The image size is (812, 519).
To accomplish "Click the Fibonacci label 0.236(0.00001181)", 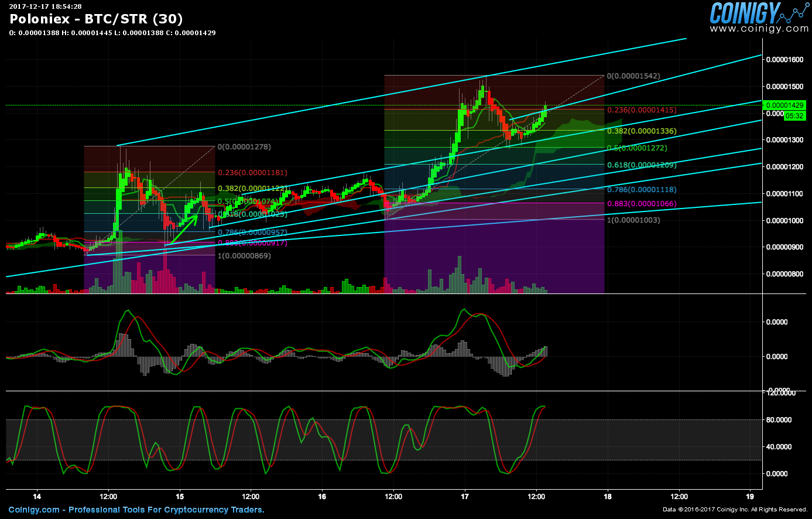I will pyautogui.click(x=253, y=173).
